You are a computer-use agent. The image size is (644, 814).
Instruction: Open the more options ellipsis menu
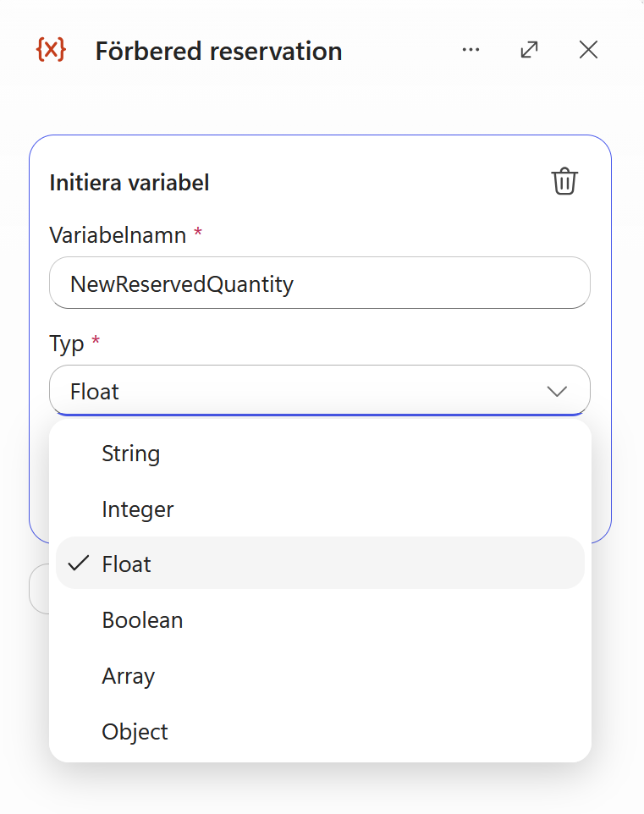click(471, 50)
